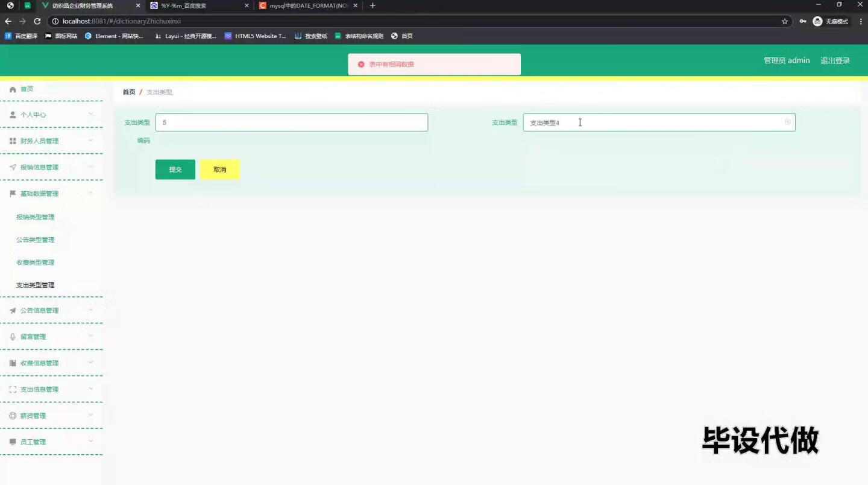The width and height of the screenshot is (868, 485).
Task: Click 退出登录 to log out
Action: [835, 60]
